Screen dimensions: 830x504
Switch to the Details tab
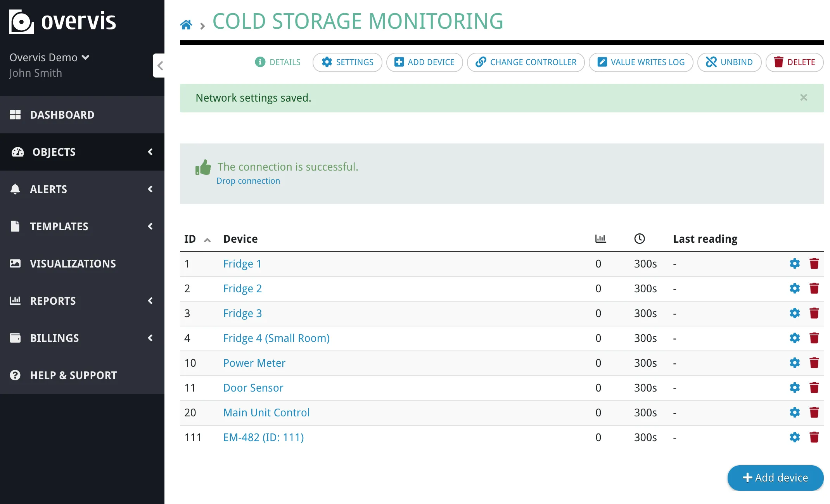click(x=278, y=62)
